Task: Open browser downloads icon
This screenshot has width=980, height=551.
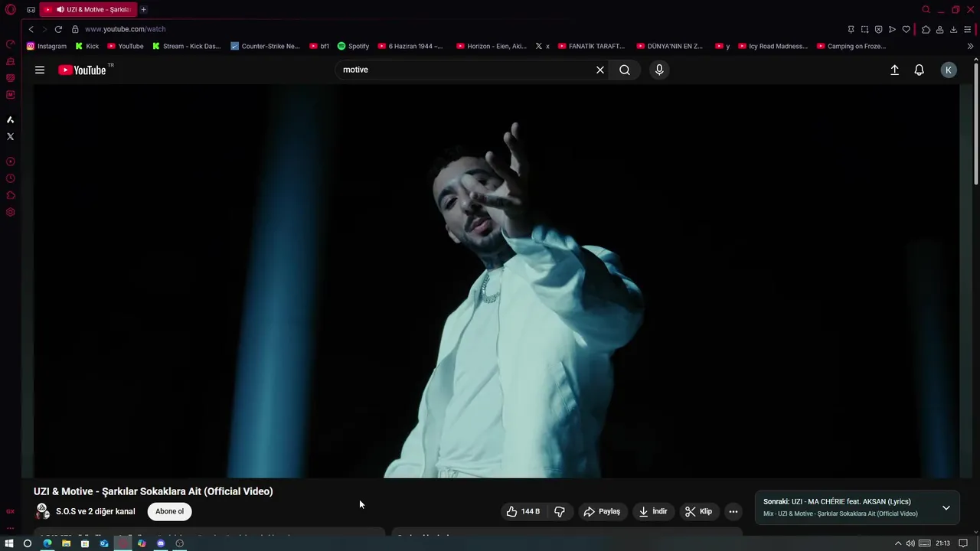Action: (x=953, y=29)
